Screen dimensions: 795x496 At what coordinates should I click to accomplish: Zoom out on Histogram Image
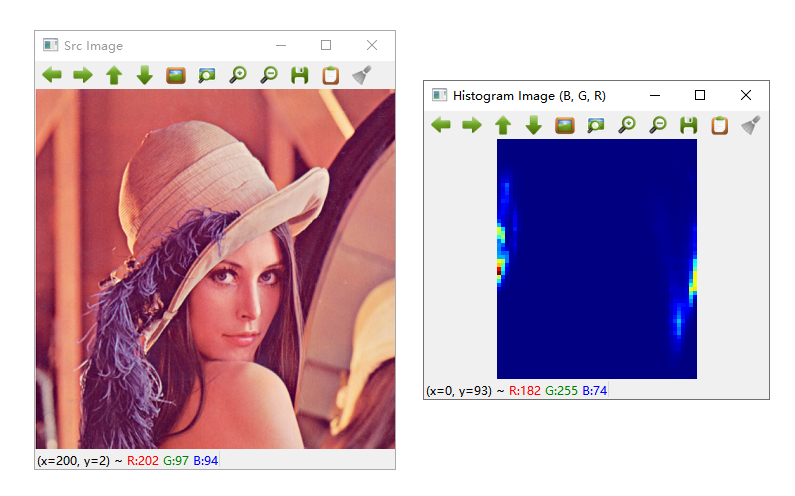658,125
